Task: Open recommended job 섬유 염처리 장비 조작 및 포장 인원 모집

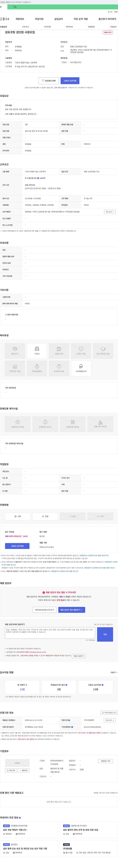Action: coord(81,830)
